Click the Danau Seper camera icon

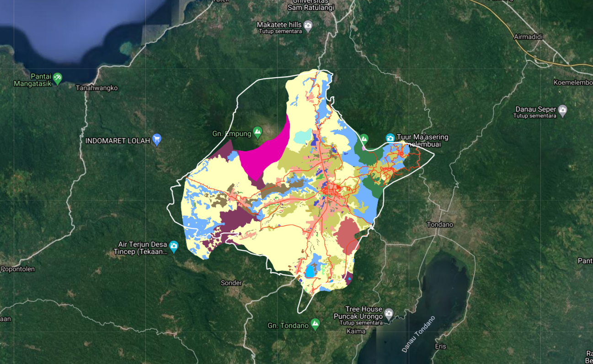pyautogui.click(x=562, y=110)
